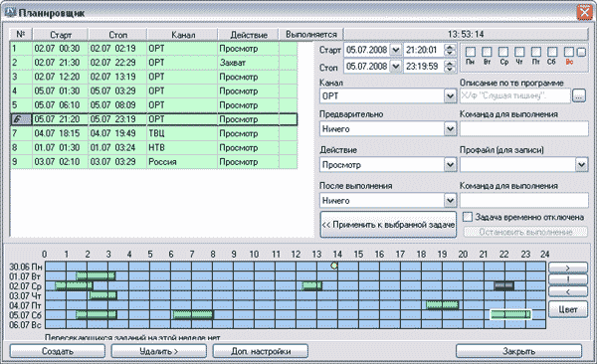Click the '<' previous week button
This screenshot has height=364, width=597.
568,291
